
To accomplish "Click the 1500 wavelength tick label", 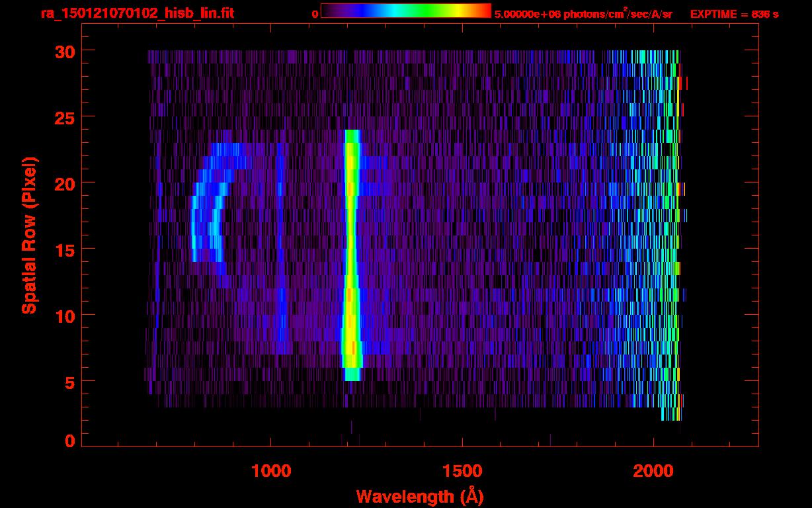I will (462, 471).
